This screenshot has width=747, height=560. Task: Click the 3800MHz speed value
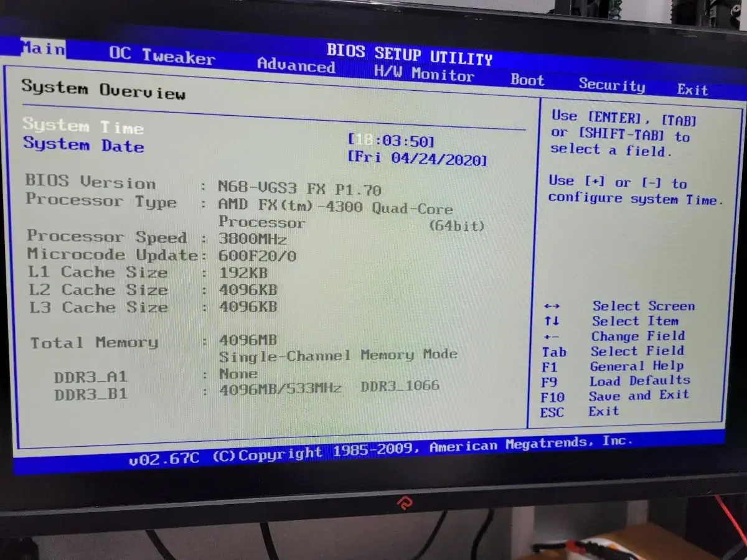[x=253, y=239]
